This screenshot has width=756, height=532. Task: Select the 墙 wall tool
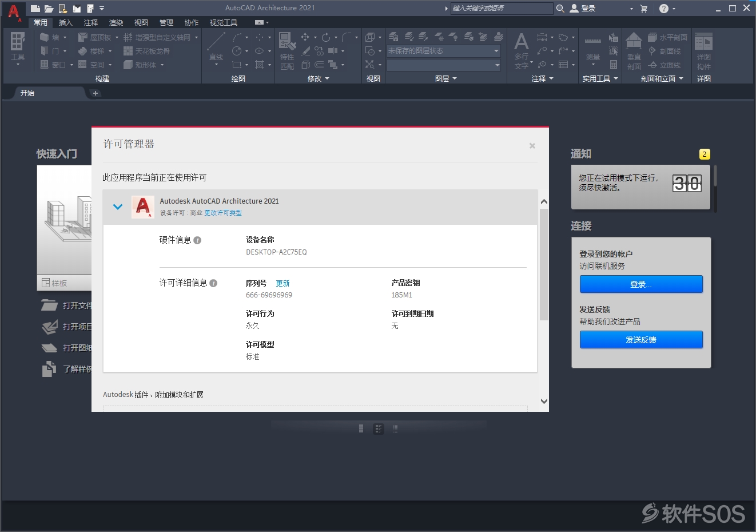pyautogui.click(x=50, y=37)
